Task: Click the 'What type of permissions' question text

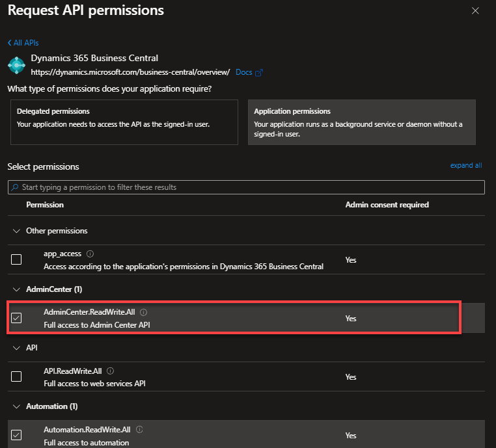Action: [x=109, y=89]
